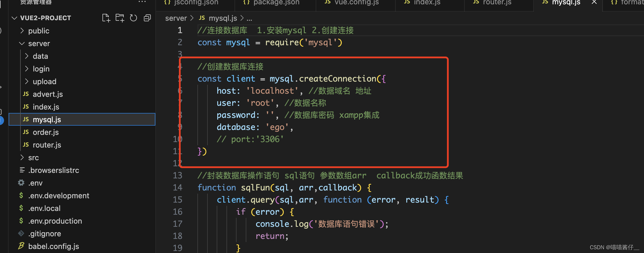Switch to the package.json tab
Screen dimensions: 644x253
[275, 3]
